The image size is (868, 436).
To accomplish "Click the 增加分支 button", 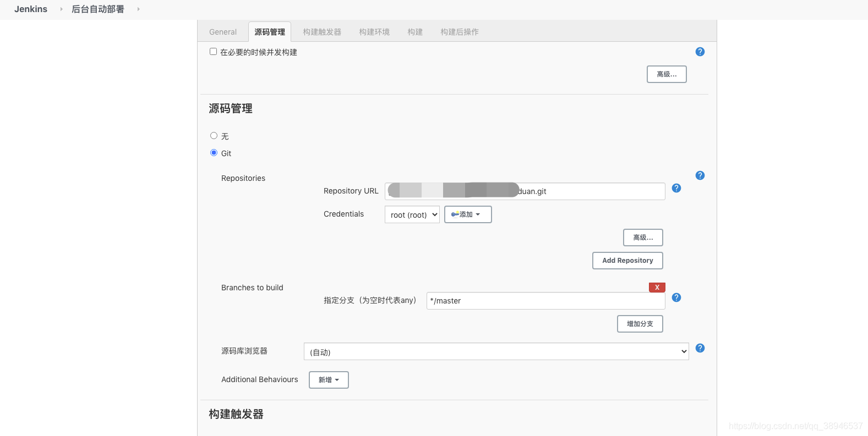I will coord(640,324).
